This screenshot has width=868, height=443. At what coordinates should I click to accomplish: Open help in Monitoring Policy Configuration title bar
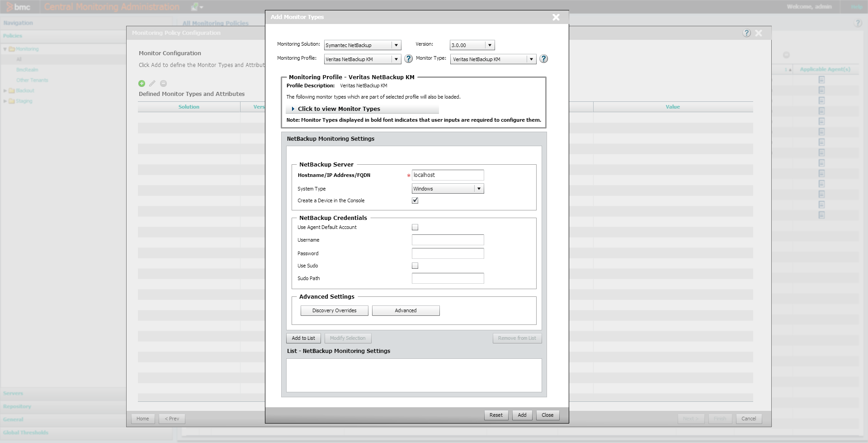pos(747,33)
